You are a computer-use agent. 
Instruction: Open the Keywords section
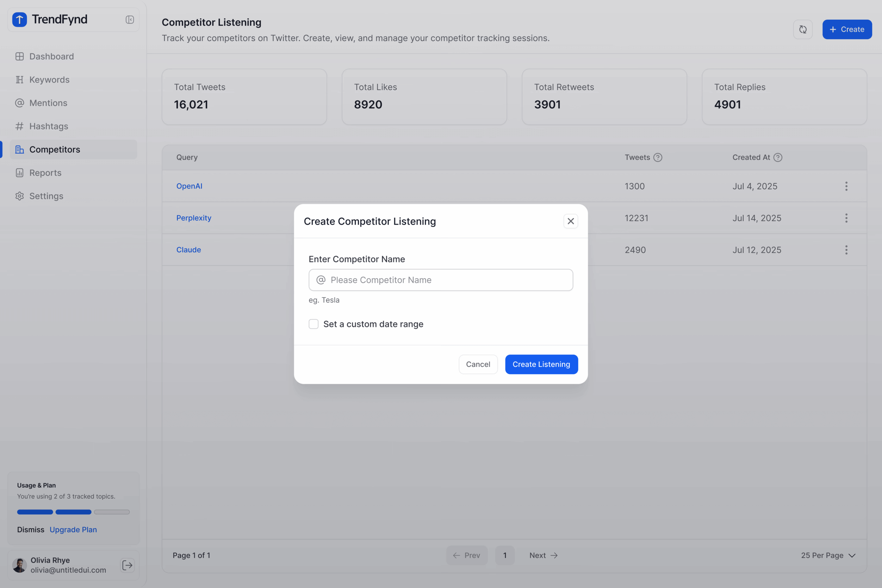[73, 80]
